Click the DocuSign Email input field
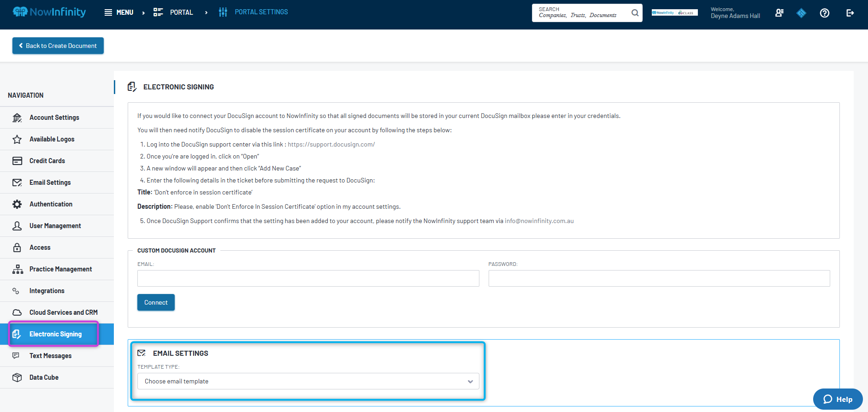This screenshot has height=412, width=868. [x=308, y=278]
